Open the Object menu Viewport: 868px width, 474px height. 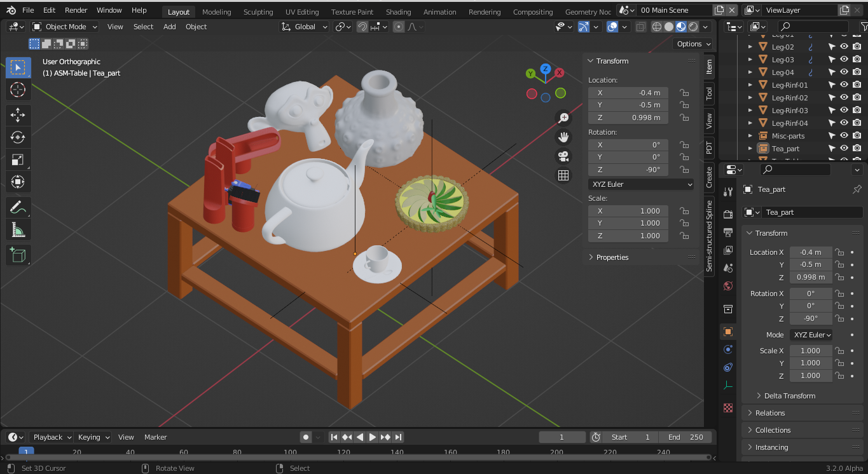point(196,26)
